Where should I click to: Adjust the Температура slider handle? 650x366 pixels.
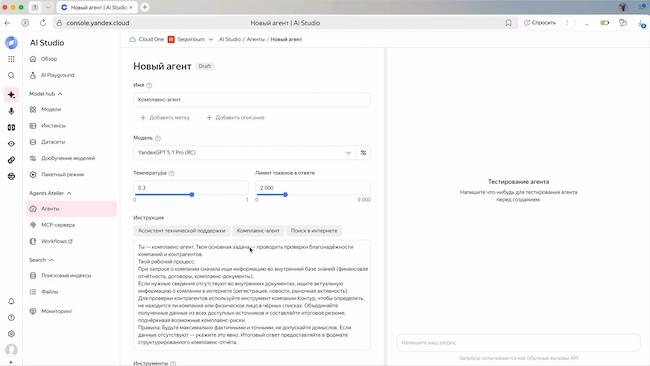pyautogui.click(x=192, y=194)
